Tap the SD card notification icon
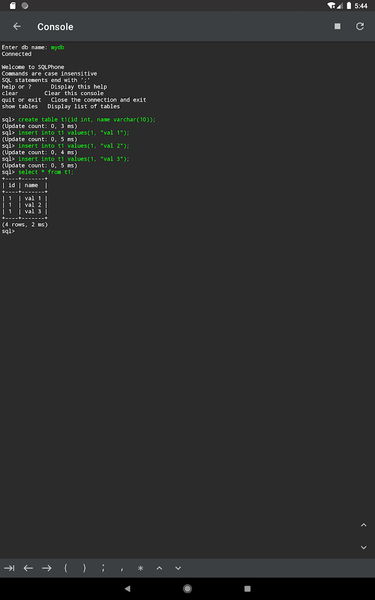 [13, 6]
